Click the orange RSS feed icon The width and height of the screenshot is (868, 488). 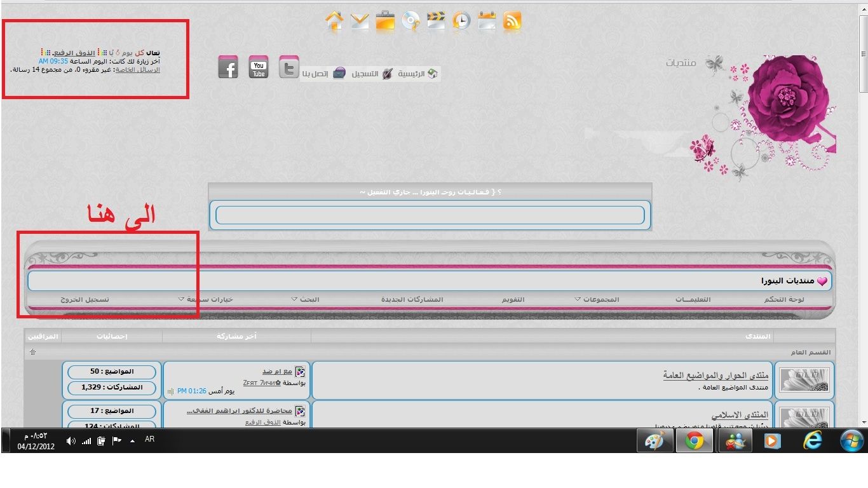click(x=512, y=21)
